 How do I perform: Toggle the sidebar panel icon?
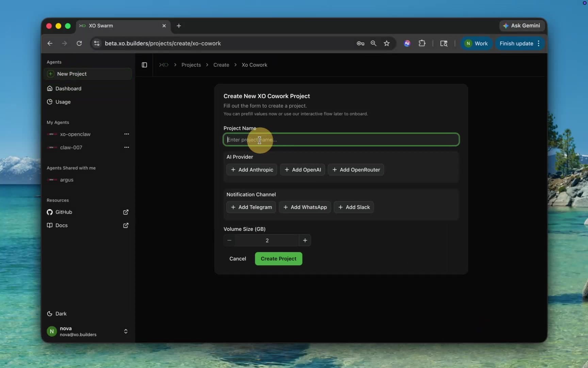144,65
